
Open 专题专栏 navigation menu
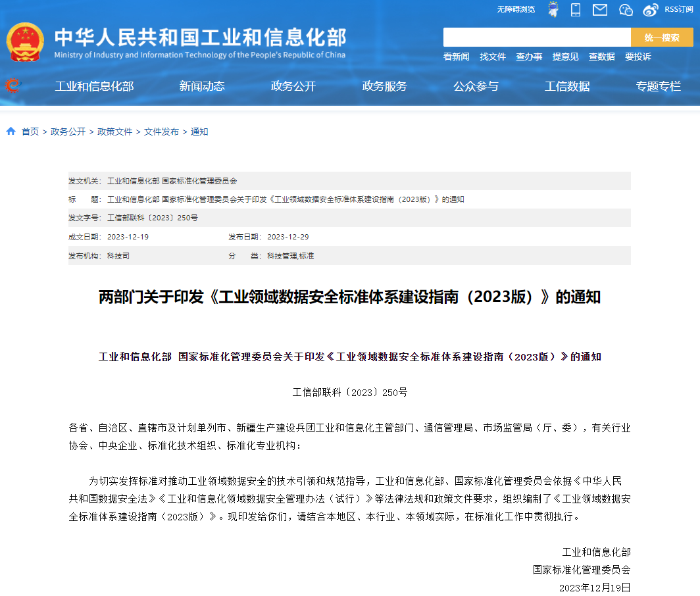(x=659, y=86)
